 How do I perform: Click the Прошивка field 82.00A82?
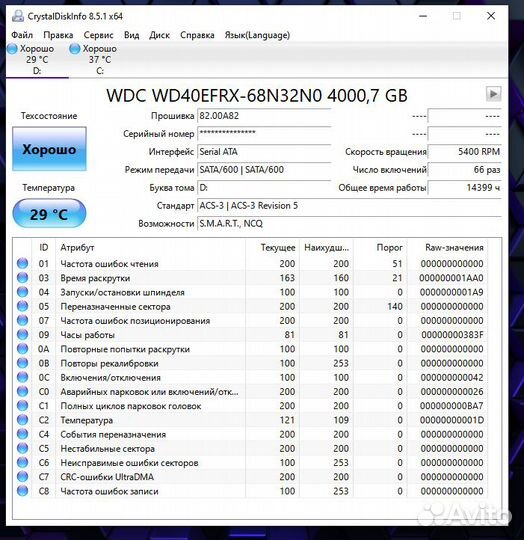click(264, 116)
